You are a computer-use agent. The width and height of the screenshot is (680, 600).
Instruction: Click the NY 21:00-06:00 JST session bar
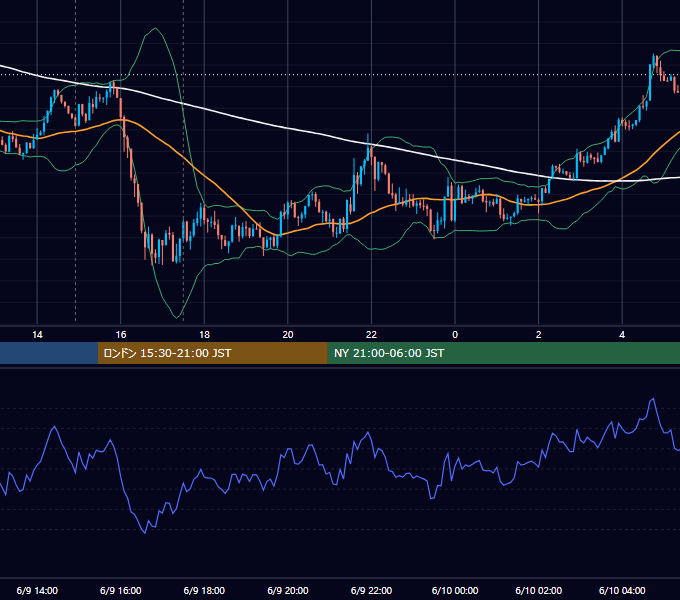click(x=503, y=353)
